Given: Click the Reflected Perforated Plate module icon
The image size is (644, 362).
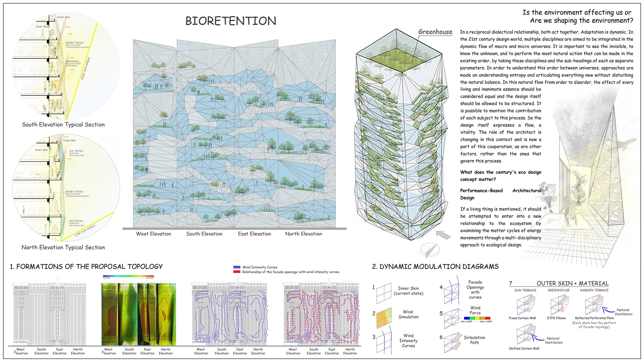Looking at the screenshot, I should (x=594, y=305).
